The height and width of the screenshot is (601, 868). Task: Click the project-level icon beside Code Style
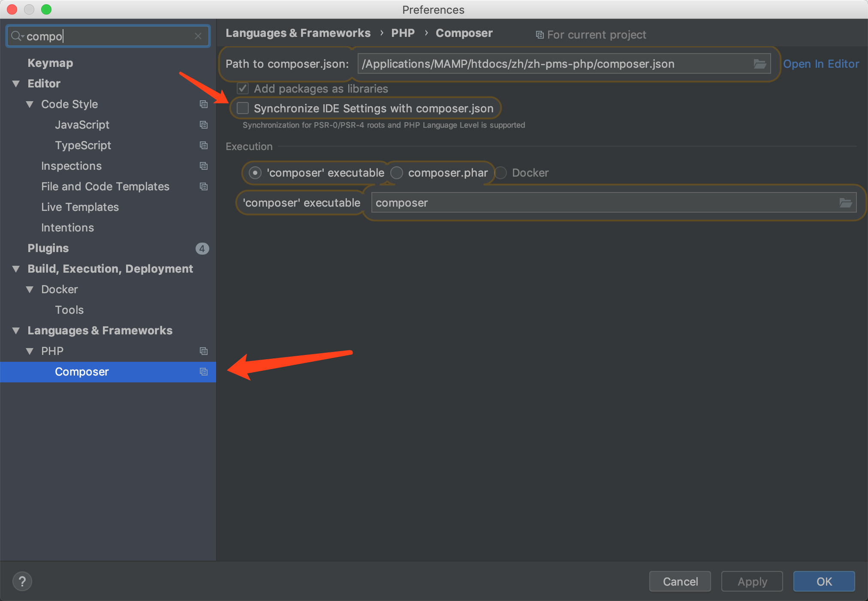(x=204, y=104)
